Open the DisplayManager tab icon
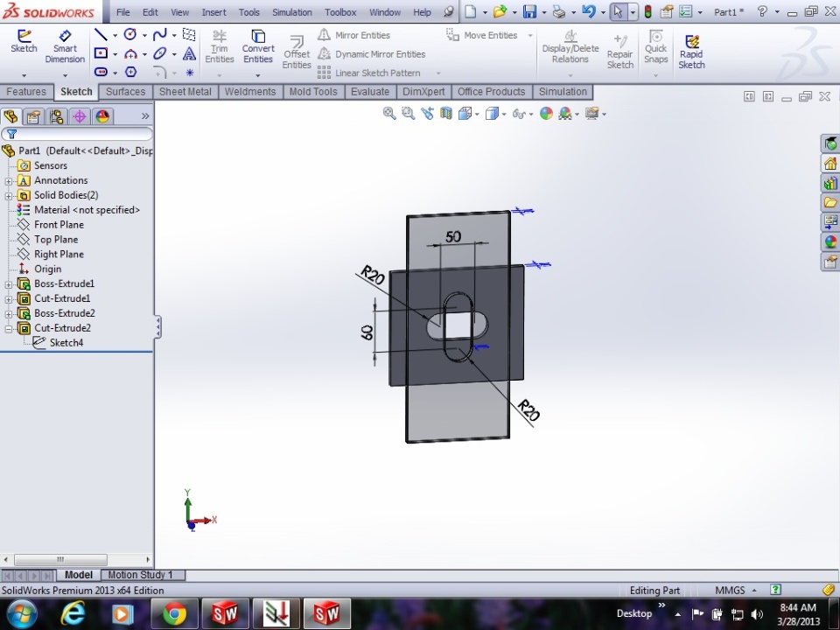This screenshot has width=840, height=630. (102, 116)
